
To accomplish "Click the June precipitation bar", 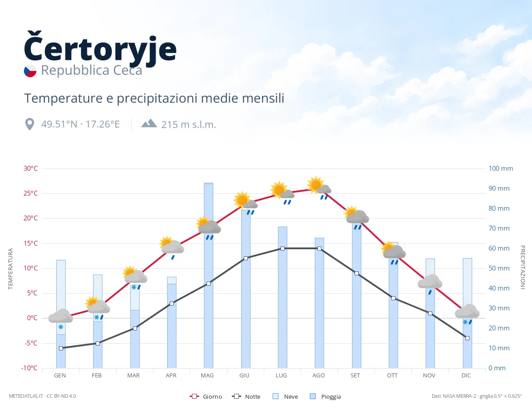I will pyautogui.click(x=246, y=289).
